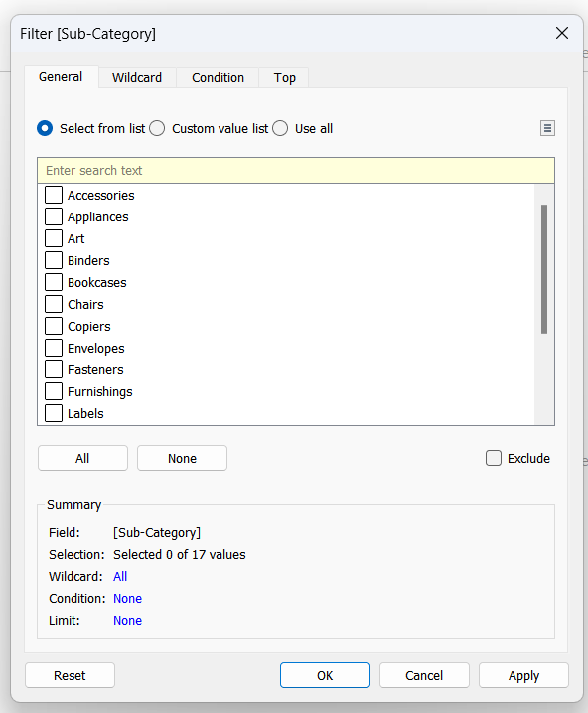
Task: Select the Custom value list radio button
Action: 157,128
